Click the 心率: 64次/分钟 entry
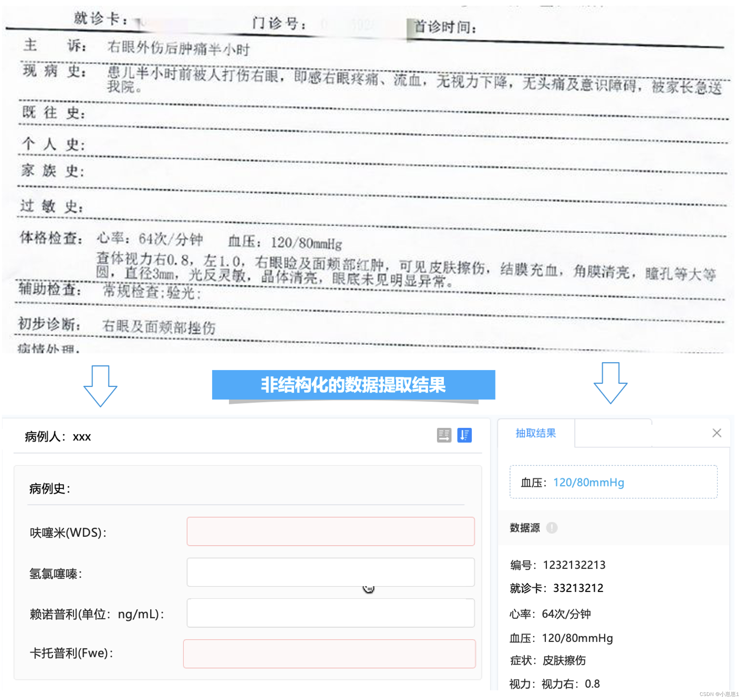The image size is (744, 700). coord(550,614)
